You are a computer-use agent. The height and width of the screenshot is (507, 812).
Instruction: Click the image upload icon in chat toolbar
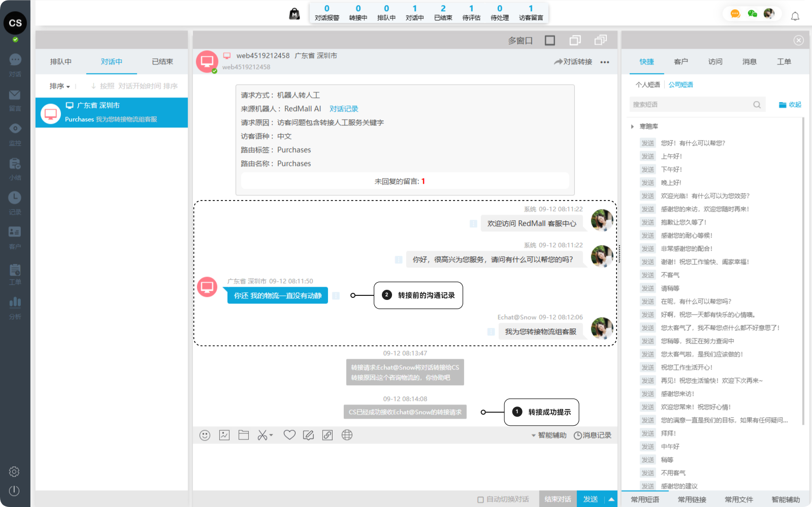pyautogui.click(x=224, y=435)
